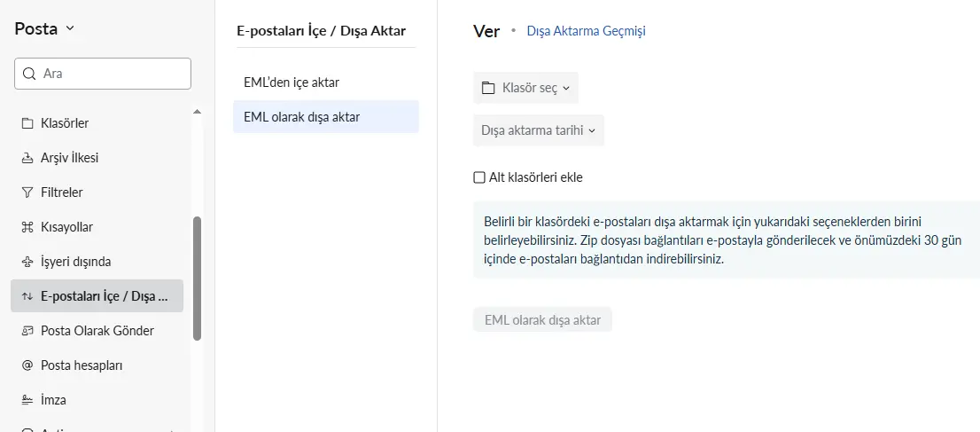
Task: Click the E-postaları İçe / Dışa Aktar heading
Action: pyautogui.click(x=322, y=31)
